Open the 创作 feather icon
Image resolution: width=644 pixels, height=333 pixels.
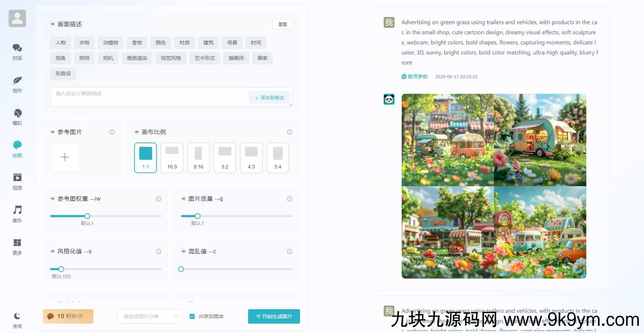[x=17, y=81]
